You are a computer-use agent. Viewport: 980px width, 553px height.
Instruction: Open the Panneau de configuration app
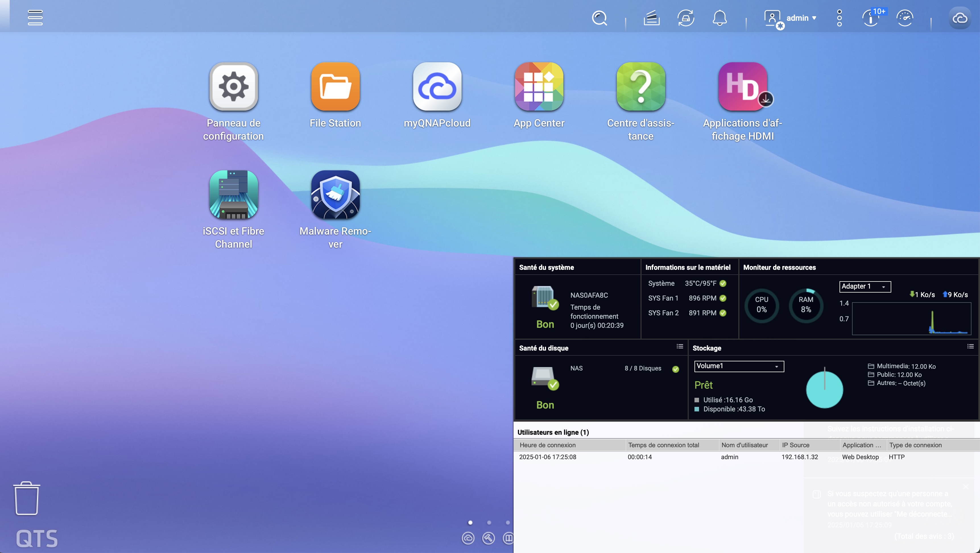coord(233,87)
